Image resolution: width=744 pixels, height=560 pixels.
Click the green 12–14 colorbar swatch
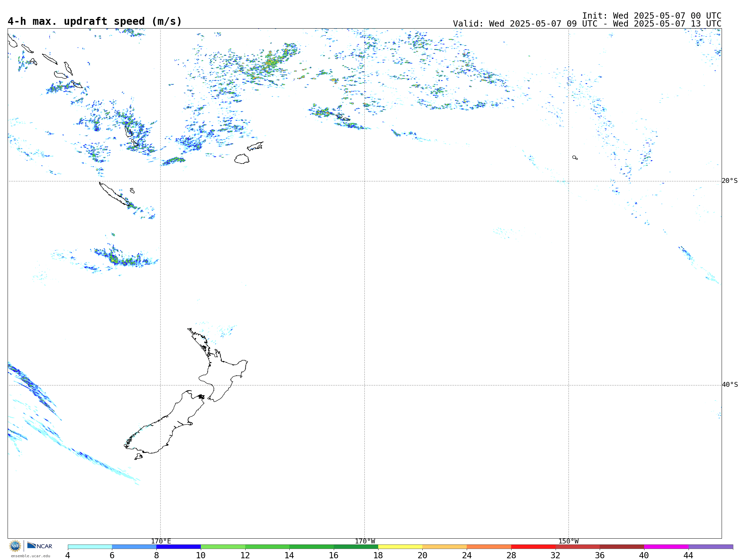pos(267,547)
